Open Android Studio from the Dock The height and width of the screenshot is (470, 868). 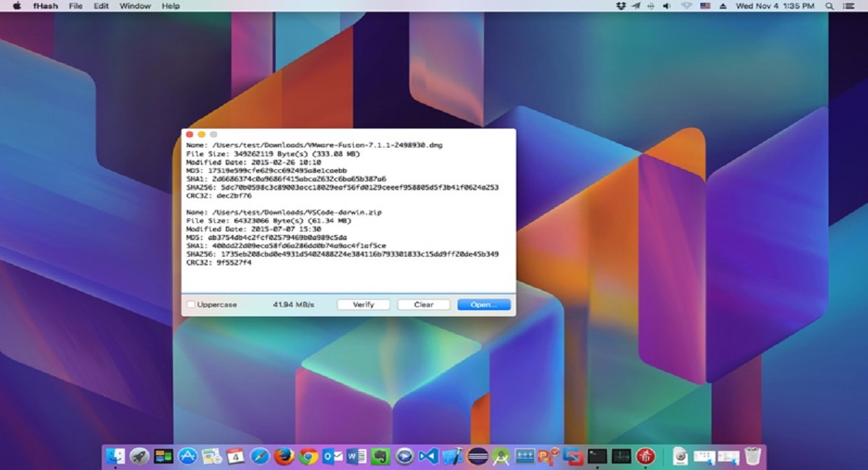pos(501,456)
